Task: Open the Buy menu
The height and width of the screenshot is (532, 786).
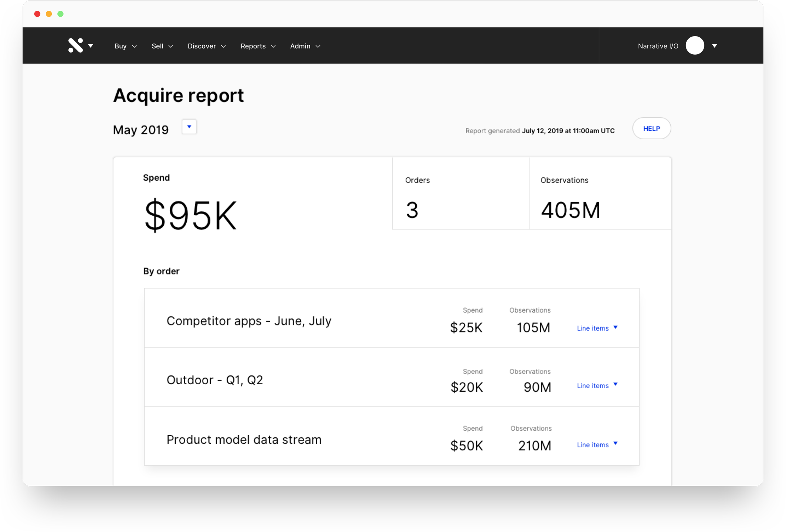Action: [125, 46]
